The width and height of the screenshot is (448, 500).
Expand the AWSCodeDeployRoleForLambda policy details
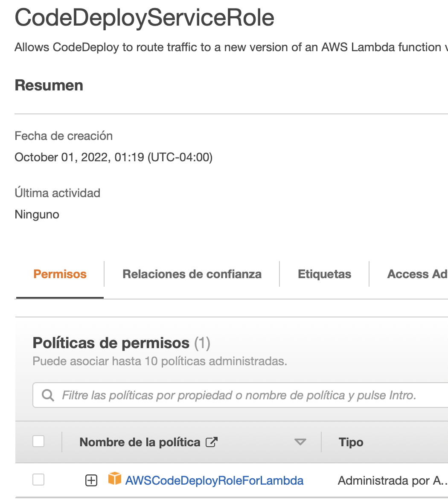(x=91, y=480)
